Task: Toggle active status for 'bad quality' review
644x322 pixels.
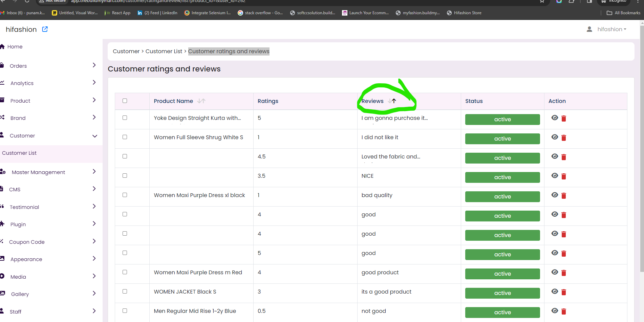Action: click(502, 197)
